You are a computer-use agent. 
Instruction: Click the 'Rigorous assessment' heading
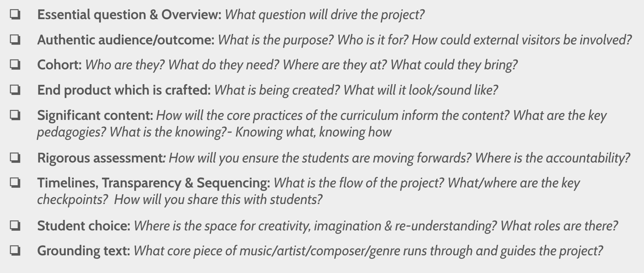[x=101, y=158]
